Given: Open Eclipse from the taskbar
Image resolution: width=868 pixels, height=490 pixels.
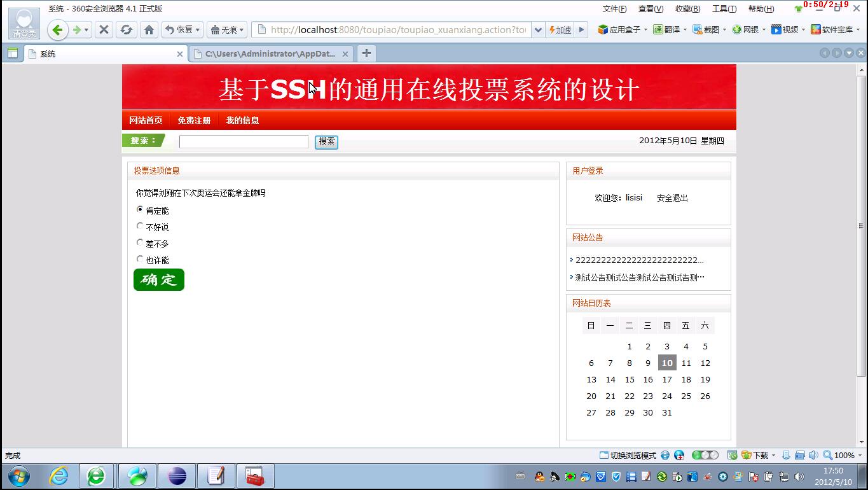Looking at the screenshot, I should click(177, 476).
